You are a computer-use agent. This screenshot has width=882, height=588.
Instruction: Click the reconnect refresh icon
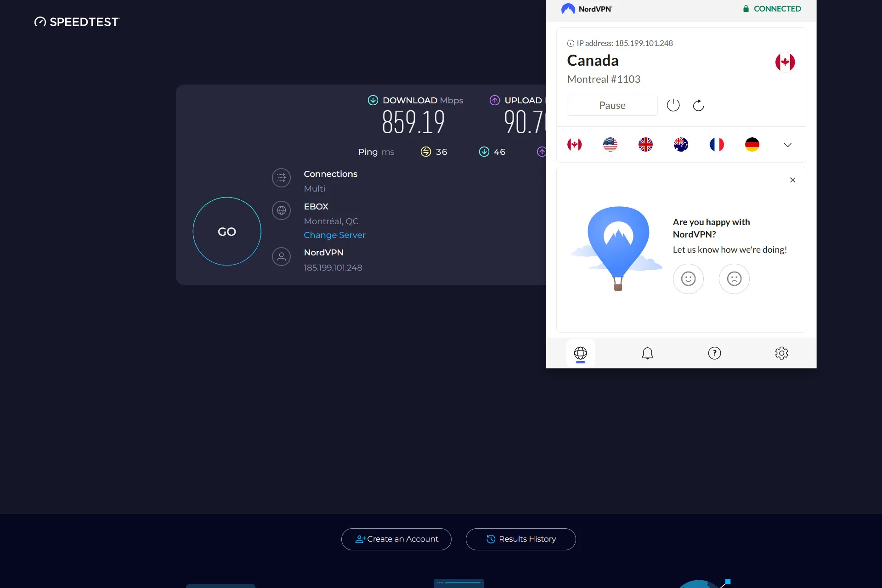[698, 105]
